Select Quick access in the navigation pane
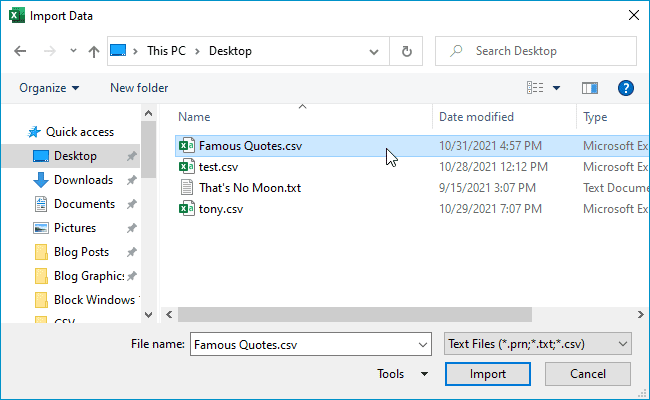The width and height of the screenshot is (650, 400). click(x=80, y=132)
